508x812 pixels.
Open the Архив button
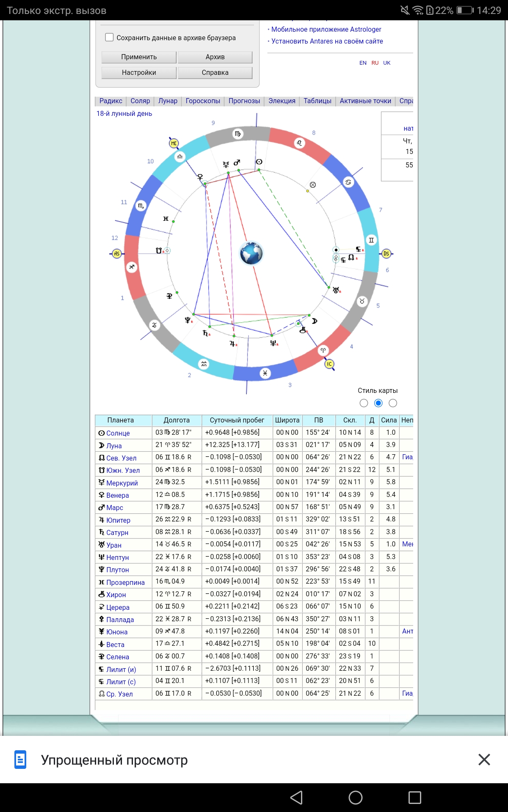tap(215, 57)
